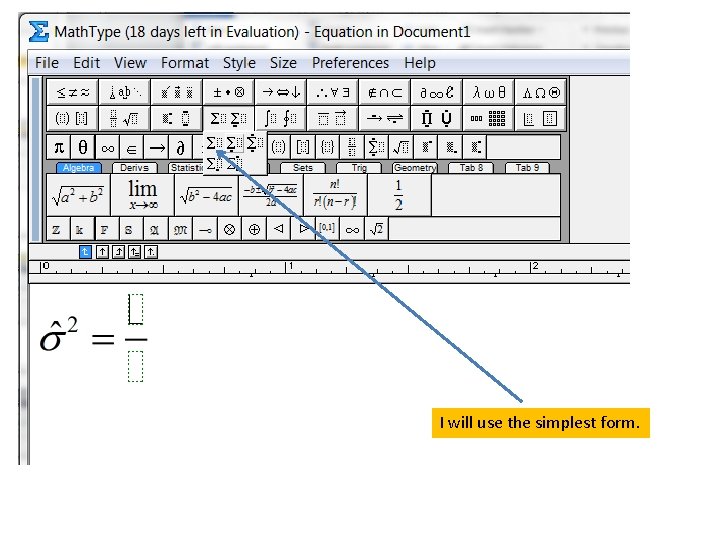Open the Size menu

pos(283,62)
